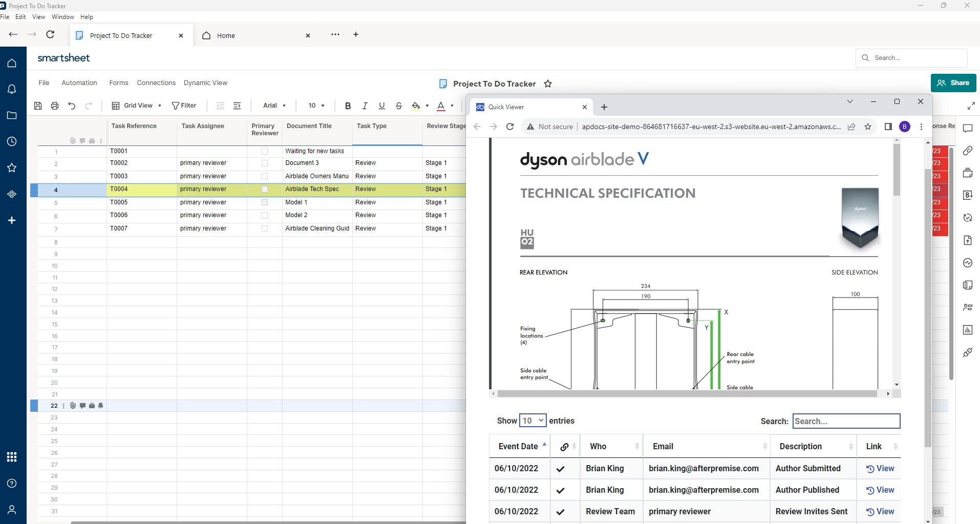The image size is (980, 524).
Task: Tick Primary Reviewer checkbox for T0004
Action: [265, 189]
